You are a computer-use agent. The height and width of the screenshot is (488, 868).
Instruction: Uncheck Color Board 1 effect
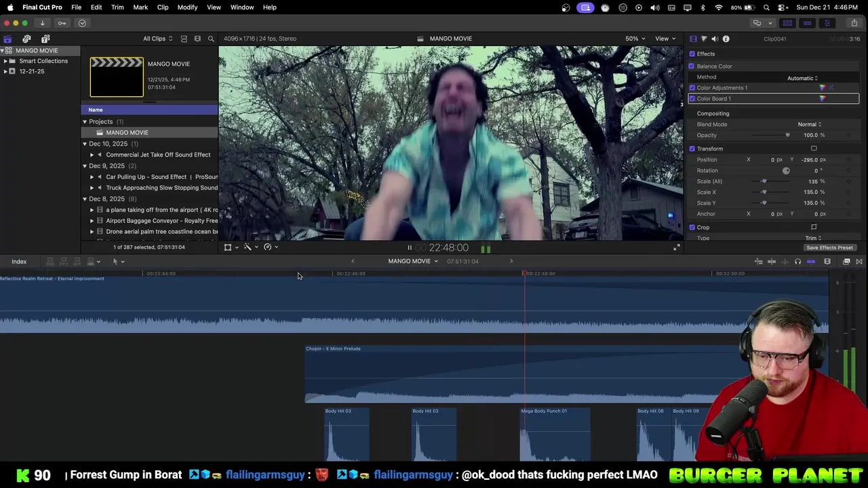(692, 98)
